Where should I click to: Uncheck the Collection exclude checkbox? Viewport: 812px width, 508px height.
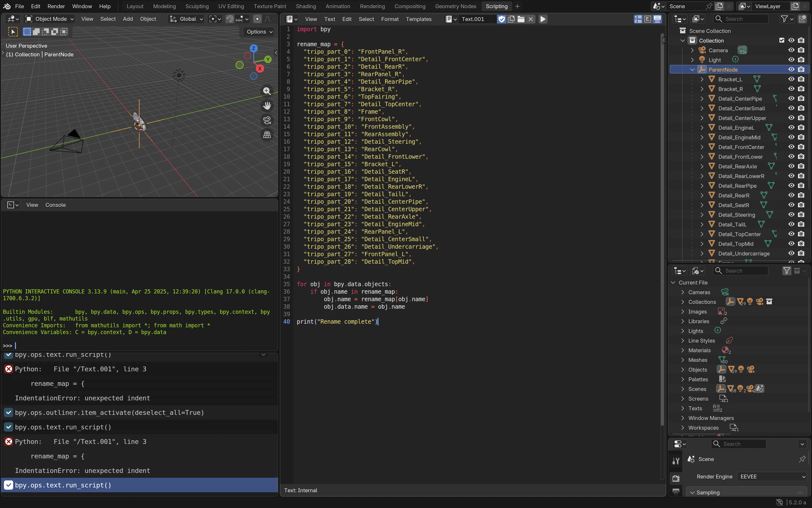(x=782, y=40)
